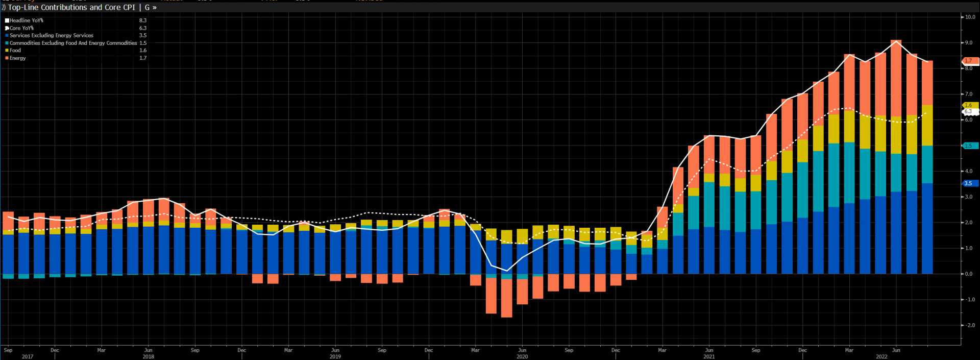The image size is (980, 360).
Task: Toggle the Services Excluding Energy Services series
Action: tap(51, 36)
